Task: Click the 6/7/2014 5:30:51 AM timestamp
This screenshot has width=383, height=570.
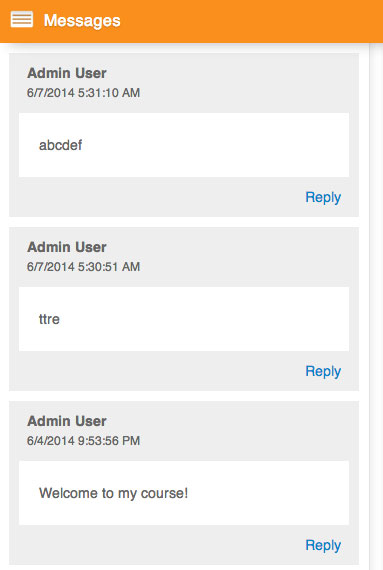Action: click(84, 267)
